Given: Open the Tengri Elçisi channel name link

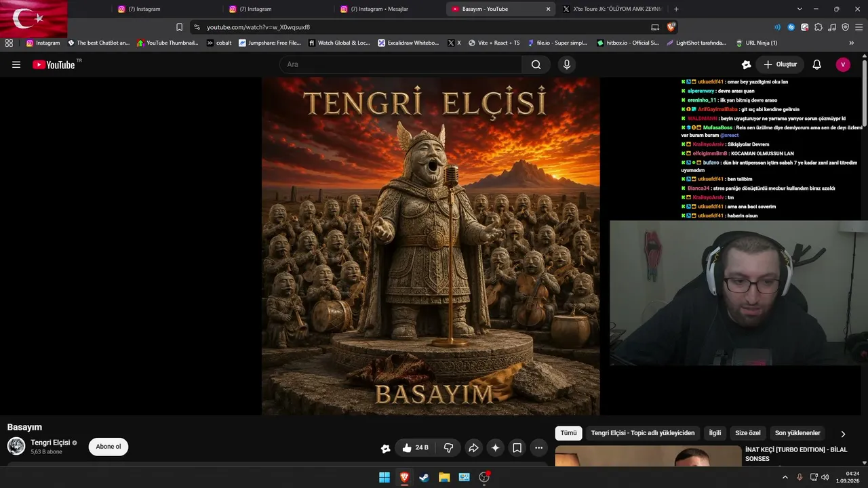Looking at the screenshot, I should point(50,443).
